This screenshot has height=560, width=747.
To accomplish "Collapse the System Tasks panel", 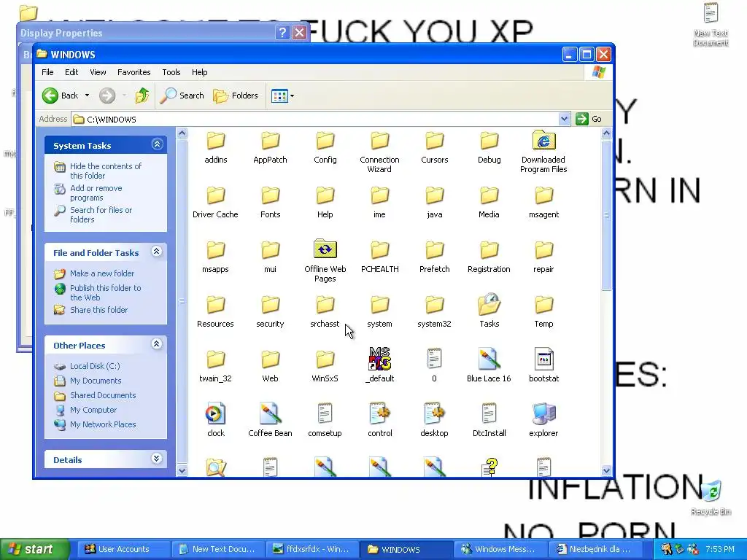I will pyautogui.click(x=158, y=144).
